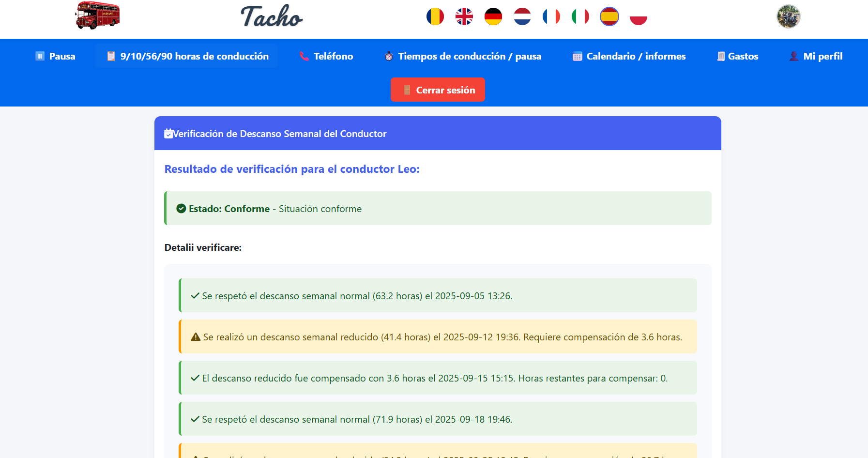Click the red double-decker bus logo
The image size is (868, 458).
point(97,15)
